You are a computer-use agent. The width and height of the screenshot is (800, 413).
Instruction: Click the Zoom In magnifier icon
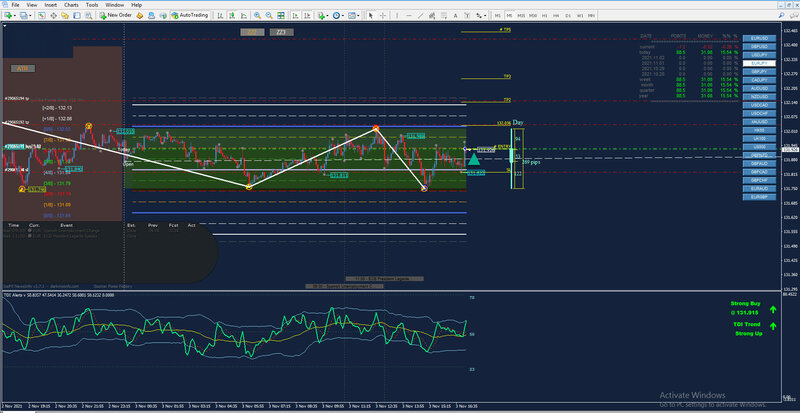point(256,16)
